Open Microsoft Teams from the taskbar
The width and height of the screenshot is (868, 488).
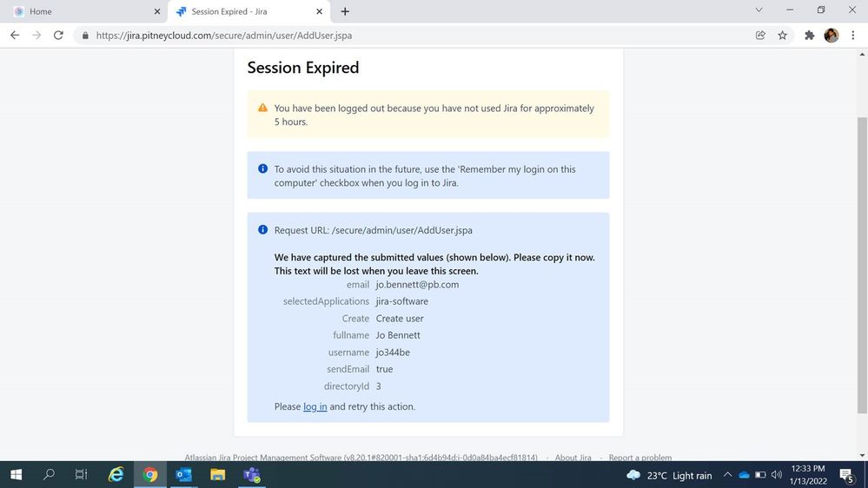[252, 475]
